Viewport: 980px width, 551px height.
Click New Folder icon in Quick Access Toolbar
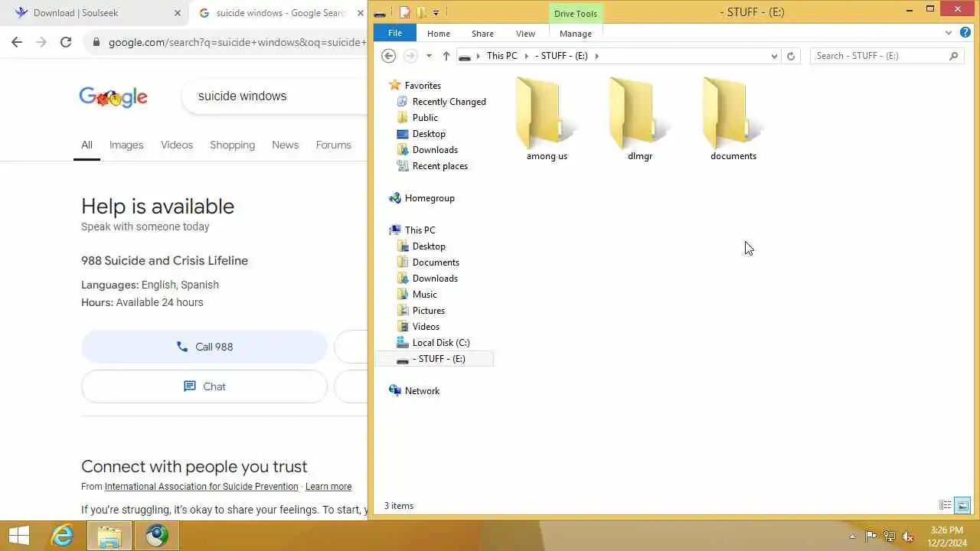click(421, 12)
